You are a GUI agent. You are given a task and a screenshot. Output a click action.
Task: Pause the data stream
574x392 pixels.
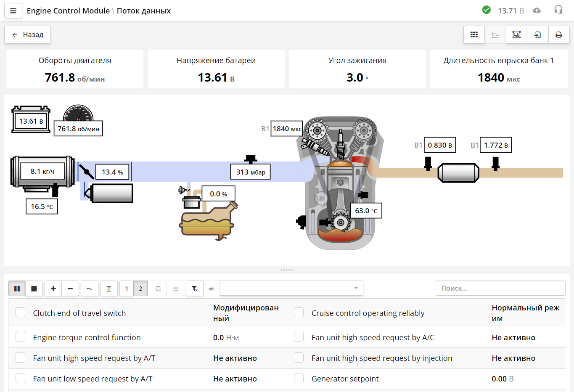(x=17, y=289)
